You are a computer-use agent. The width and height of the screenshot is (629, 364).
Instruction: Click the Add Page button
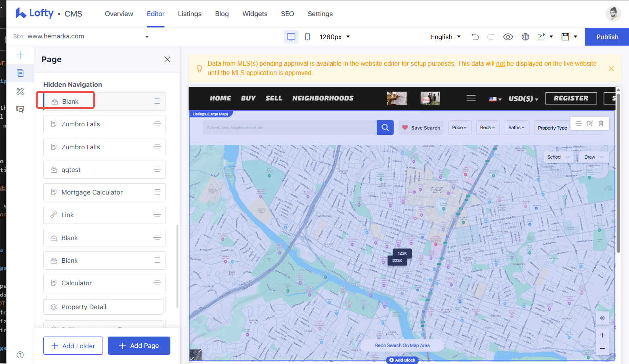pos(139,346)
